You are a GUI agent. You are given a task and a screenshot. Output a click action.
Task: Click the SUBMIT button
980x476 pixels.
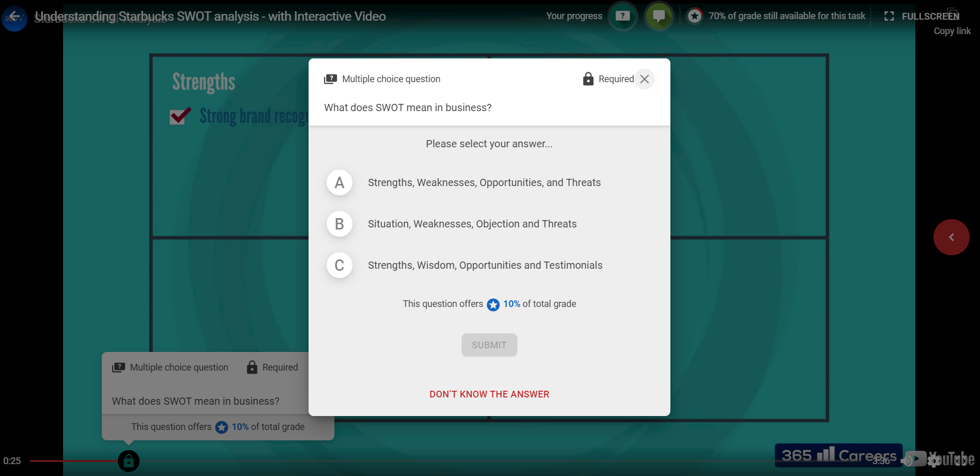coord(489,345)
